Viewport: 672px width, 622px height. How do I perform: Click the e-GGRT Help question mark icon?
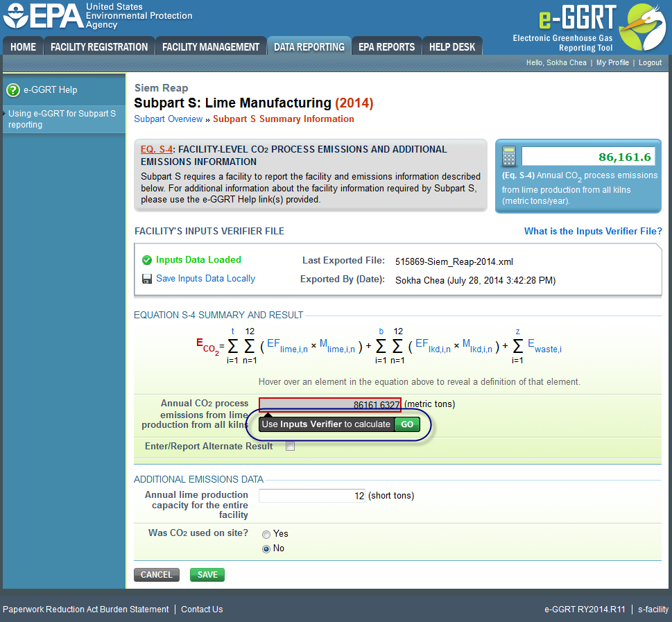pos(13,89)
